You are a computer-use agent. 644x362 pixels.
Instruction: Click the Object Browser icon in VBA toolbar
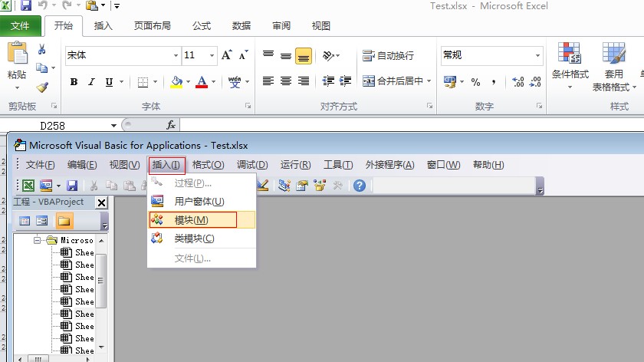pos(320,186)
